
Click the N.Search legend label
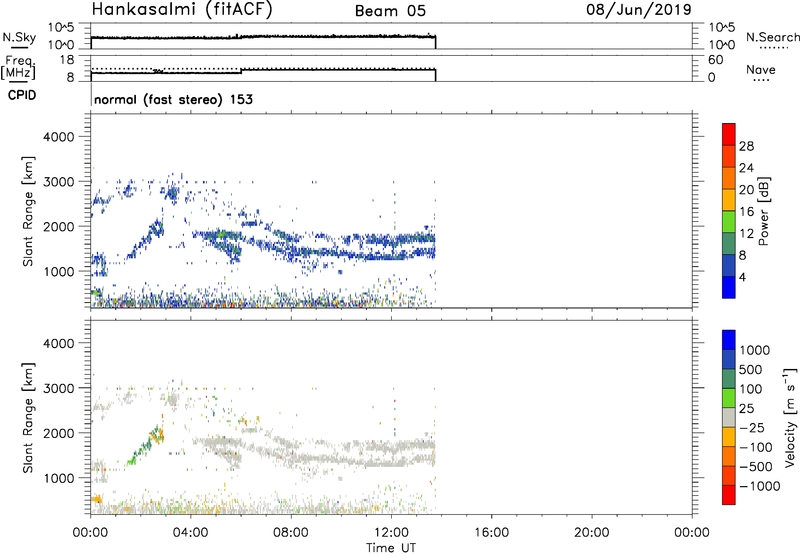click(x=773, y=37)
